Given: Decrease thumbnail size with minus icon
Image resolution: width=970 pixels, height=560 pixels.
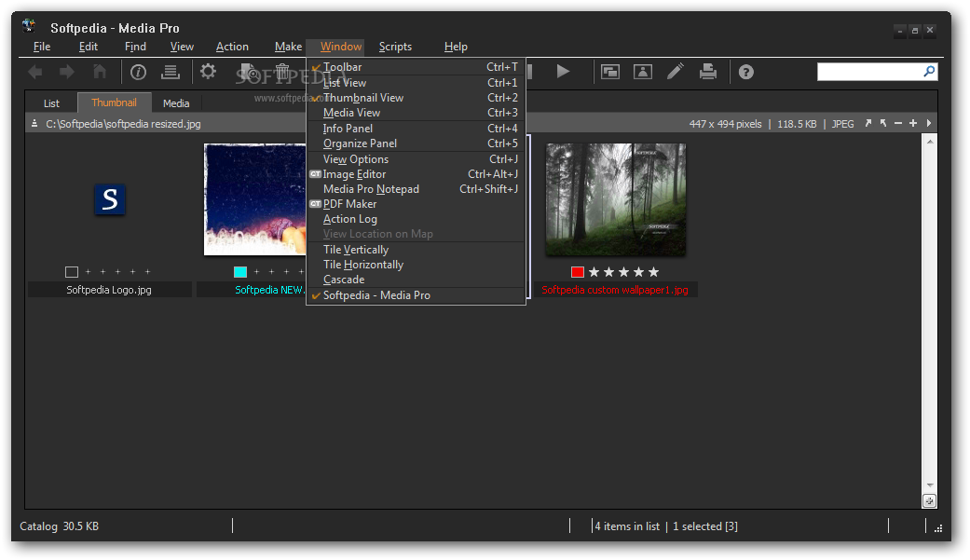Looking at the screenshot, I should tap(897, 123).
